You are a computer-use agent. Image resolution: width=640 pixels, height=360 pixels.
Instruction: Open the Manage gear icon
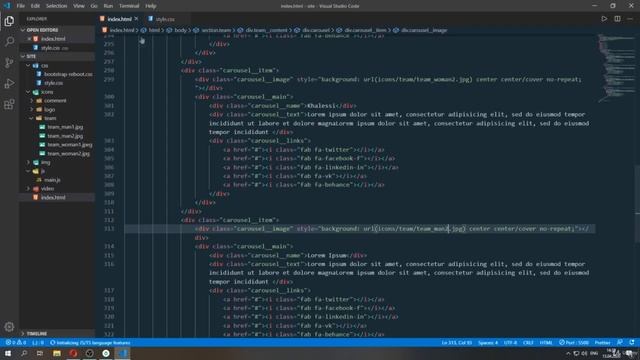click(x=9, y=327)
